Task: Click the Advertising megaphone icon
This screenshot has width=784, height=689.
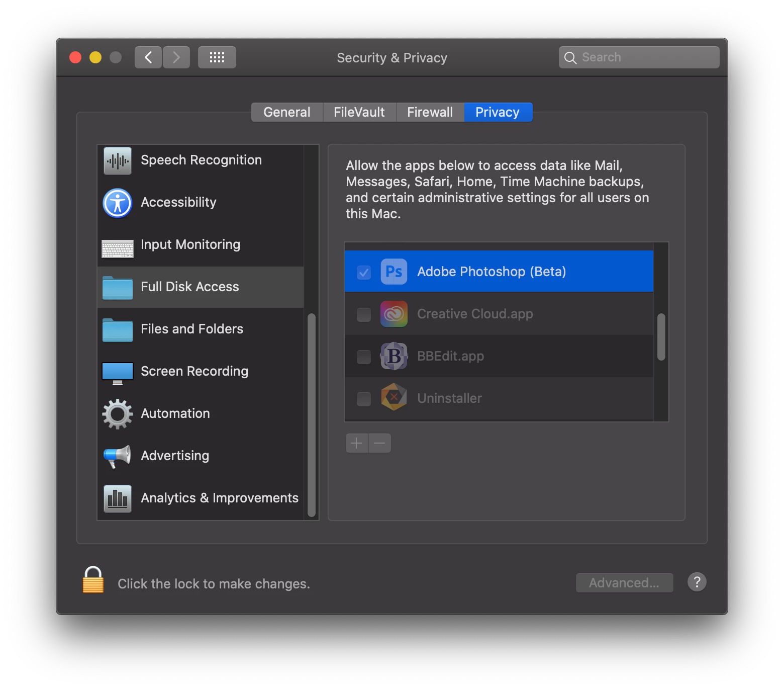Action: 118,456
